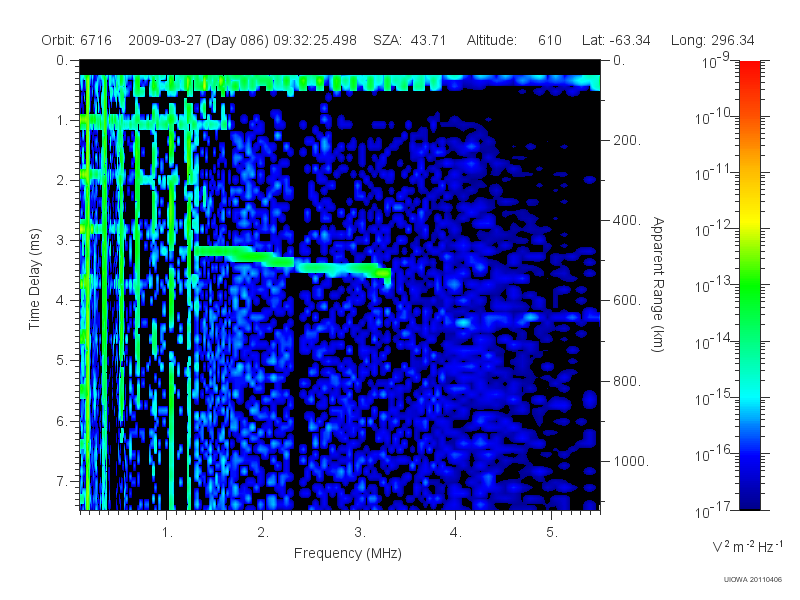This screenshot has height=600, width=800.
Task: Click the Altitude: 610 header value
Action: click(514, 40)
